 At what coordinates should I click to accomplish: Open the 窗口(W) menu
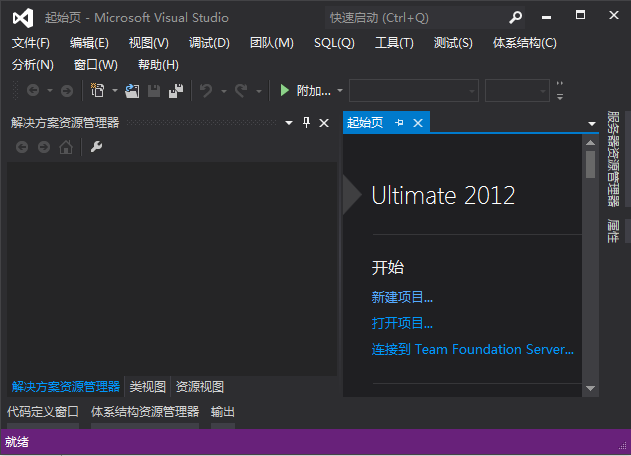click(x=96, y=65)
